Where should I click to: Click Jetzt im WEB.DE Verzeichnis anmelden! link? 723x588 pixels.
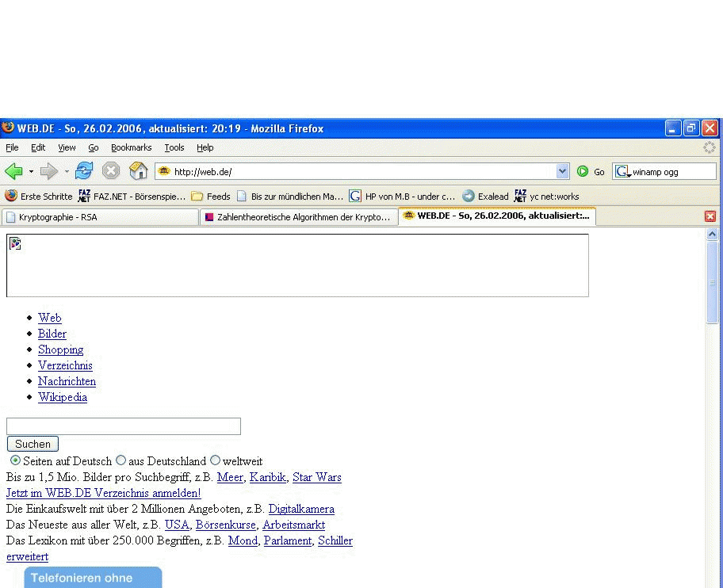104,493
